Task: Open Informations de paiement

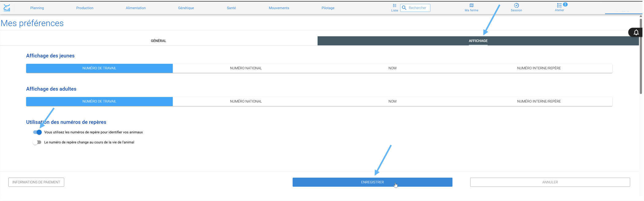Action: 36,182
